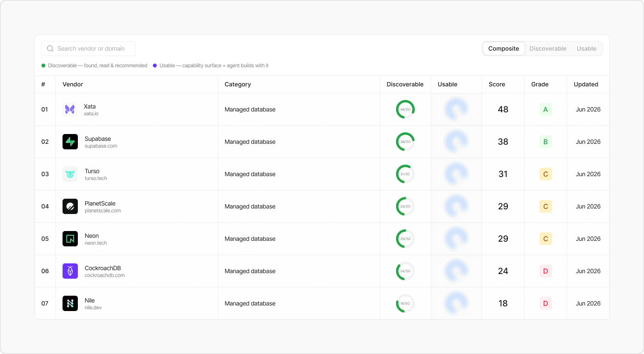Open the turso.tech domain link
Screen dimensions: 644x354
pos(96,178)
